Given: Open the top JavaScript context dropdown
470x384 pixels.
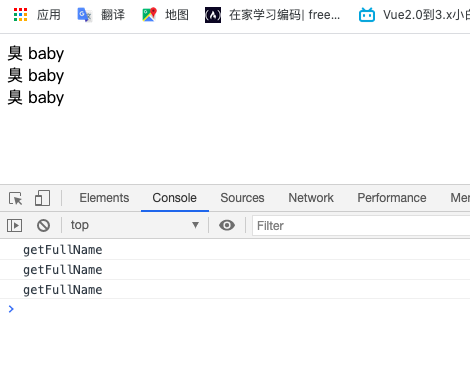Looking at the screenshot, I should (x=135, y=225).
